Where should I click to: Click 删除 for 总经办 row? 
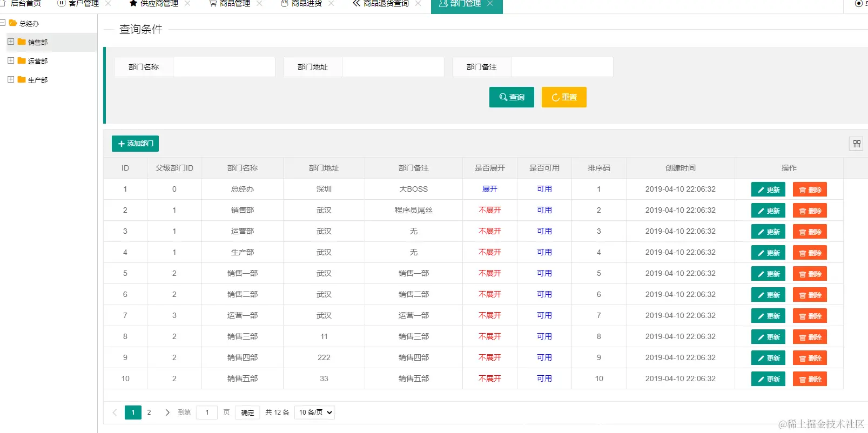[x=810, y=190]
